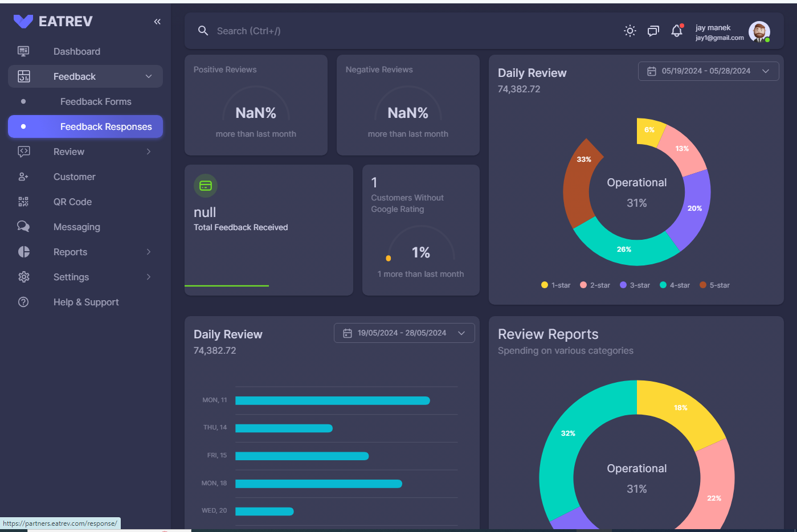Click the Positive Reviews card title
Image resolution: width=797 pixels, height=532 pixels.
point(225,69)
